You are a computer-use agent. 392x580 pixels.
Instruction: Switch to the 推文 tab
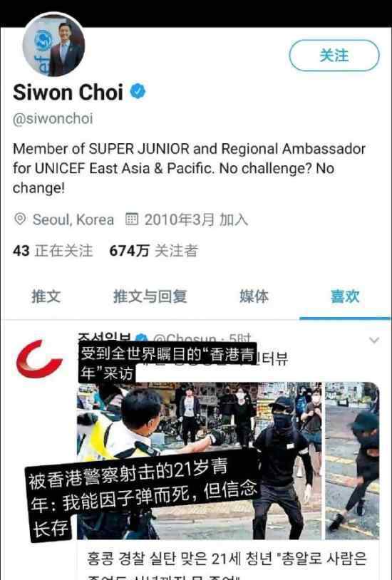point(46,296)
